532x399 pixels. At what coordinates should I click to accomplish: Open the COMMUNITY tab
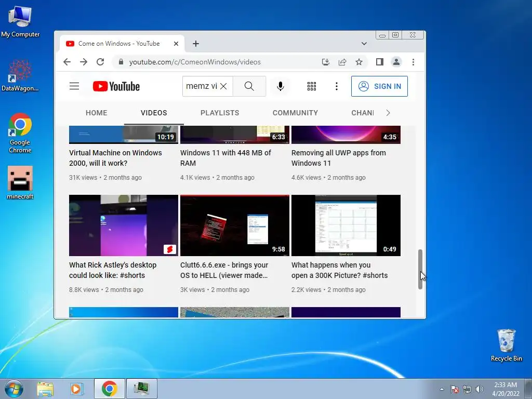pyautogui.click(x=295, y=113)
